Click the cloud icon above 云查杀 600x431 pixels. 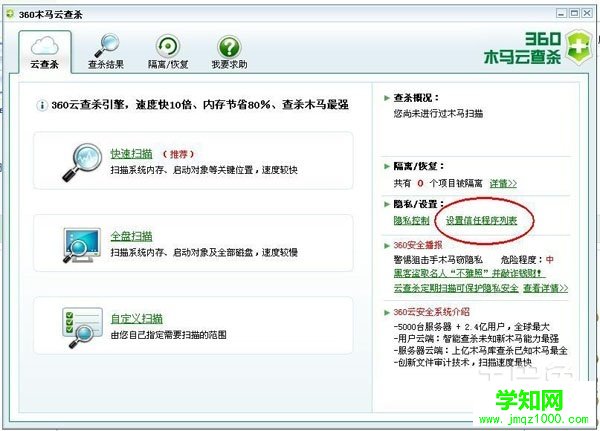point(45,46)
